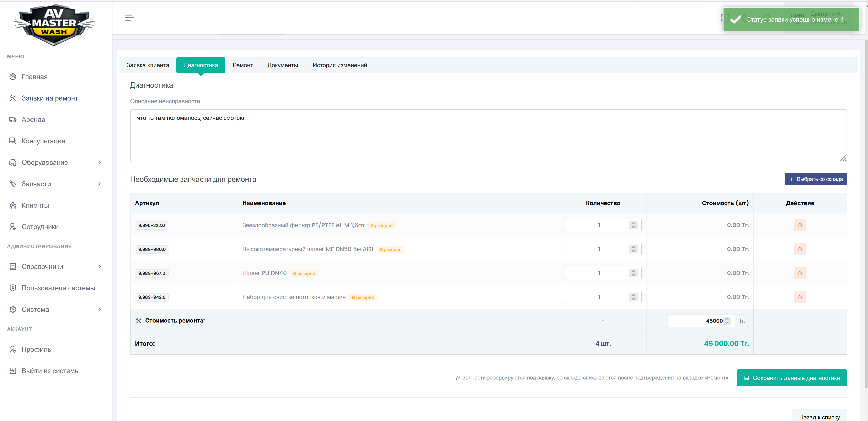Expand Запчасти submenu chevron
868x421 pixels.
(x=99, y=184)
